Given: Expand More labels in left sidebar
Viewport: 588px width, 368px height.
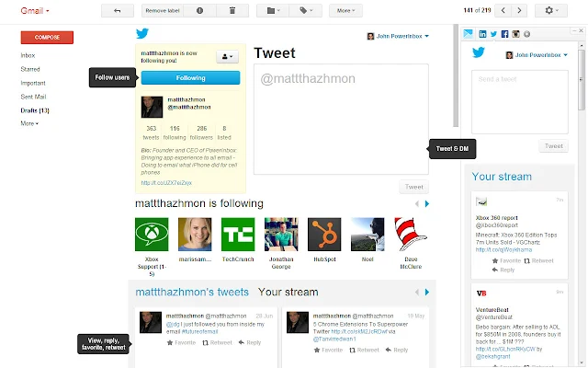Looking at the screenshot, I should click(x=29, y=123).
